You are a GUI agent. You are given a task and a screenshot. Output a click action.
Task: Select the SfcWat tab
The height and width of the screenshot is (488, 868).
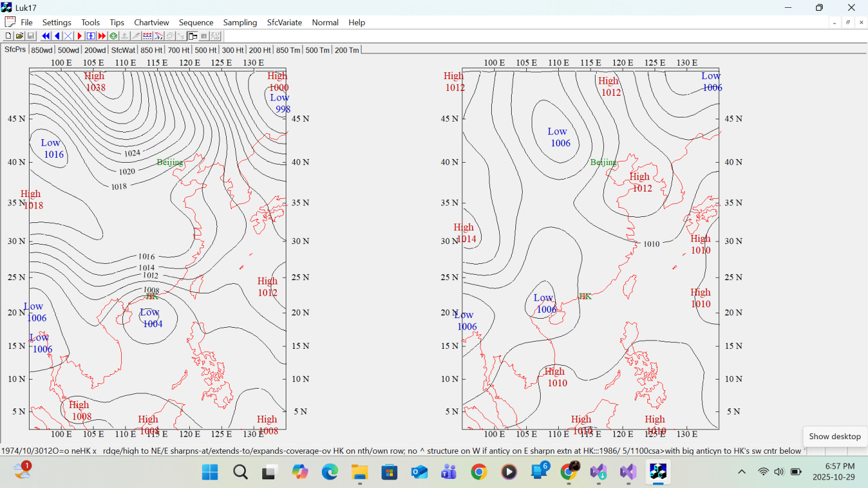[124, 50]
